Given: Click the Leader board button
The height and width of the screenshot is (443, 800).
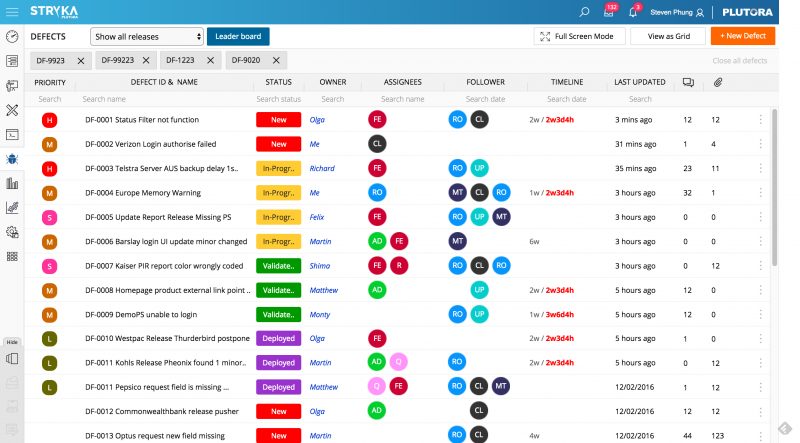Looking at the screenshot, I should pyautogui.click(x=238, y=37).
